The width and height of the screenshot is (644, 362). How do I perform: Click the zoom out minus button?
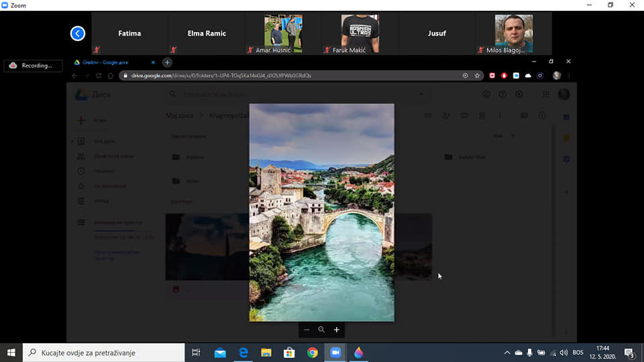(307, 330)
